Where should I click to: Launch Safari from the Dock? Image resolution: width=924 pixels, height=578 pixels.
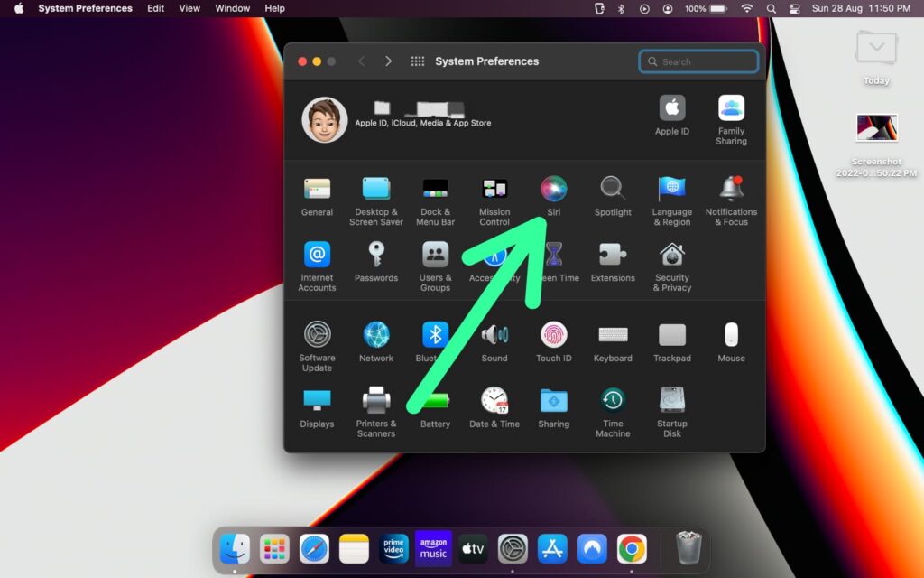click(314, 549)
